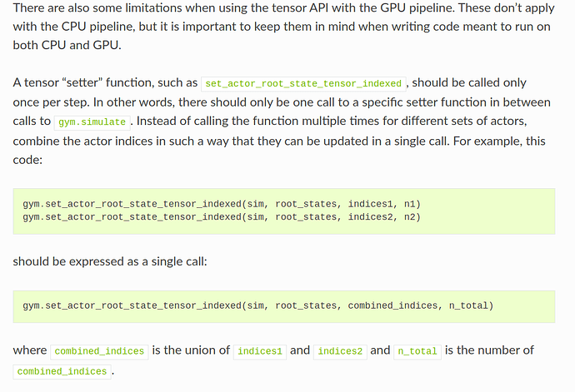The width and height of the screenshot is (575, 392).
Task: Click the inline indices1 code after "union of"
Action: [260, 351]
